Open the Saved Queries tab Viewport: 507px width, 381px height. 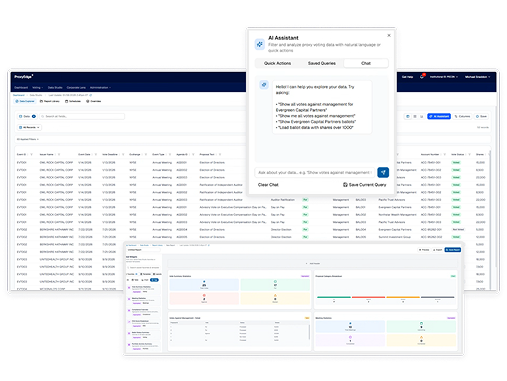tap(322, 63)
